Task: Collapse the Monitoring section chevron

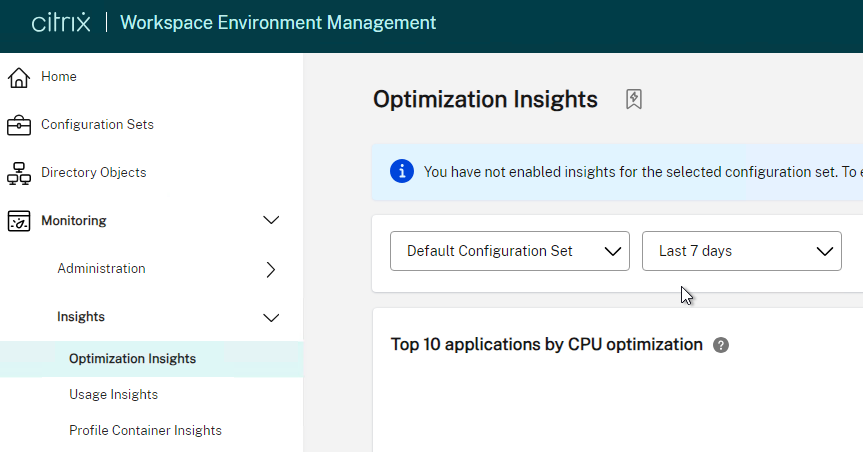Action: [x=271, y=220]
